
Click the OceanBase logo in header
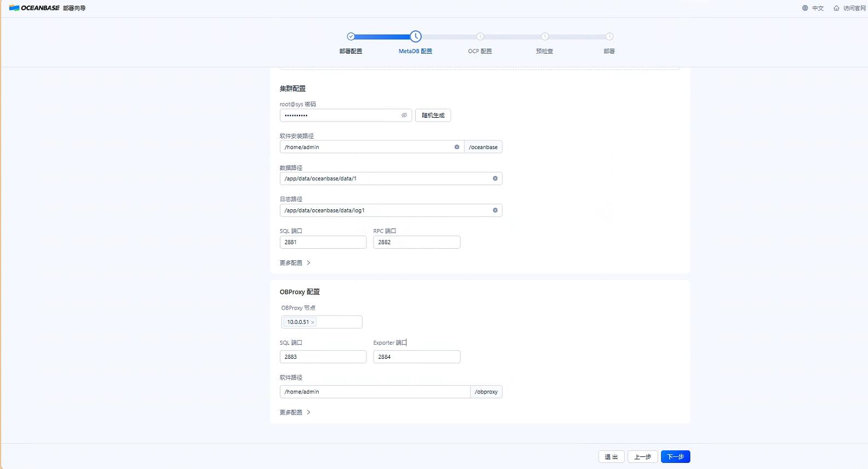click(x=34, y=8)
